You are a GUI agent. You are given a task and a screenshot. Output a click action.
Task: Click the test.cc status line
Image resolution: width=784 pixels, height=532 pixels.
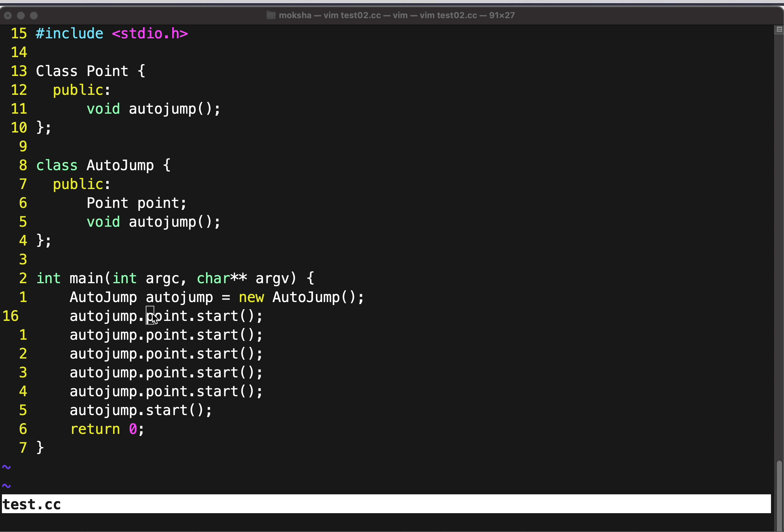pos(32,504)
